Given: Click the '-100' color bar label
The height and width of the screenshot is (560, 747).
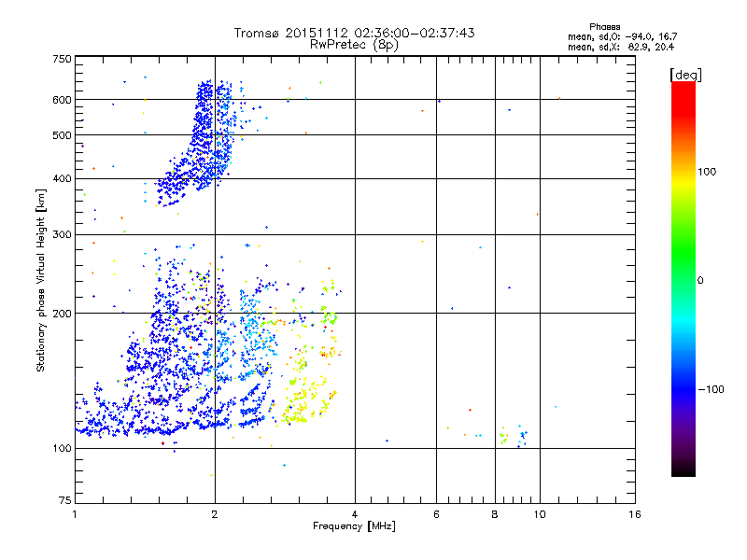Looking at the screenshot, I should tap(711, 389).
